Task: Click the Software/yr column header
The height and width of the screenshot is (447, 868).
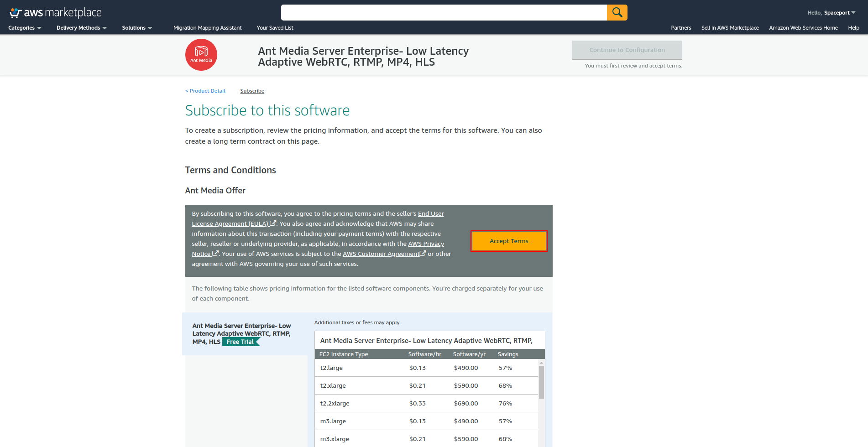Action: (469, 354)
